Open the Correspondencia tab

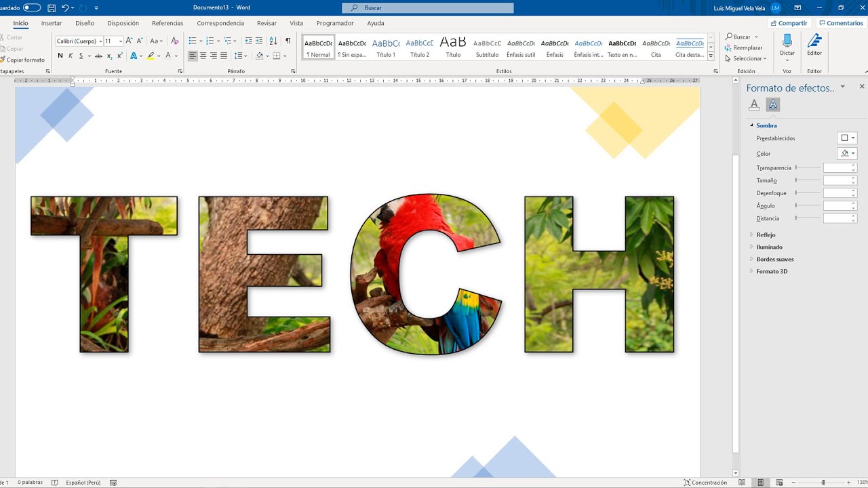pos(220,23)
